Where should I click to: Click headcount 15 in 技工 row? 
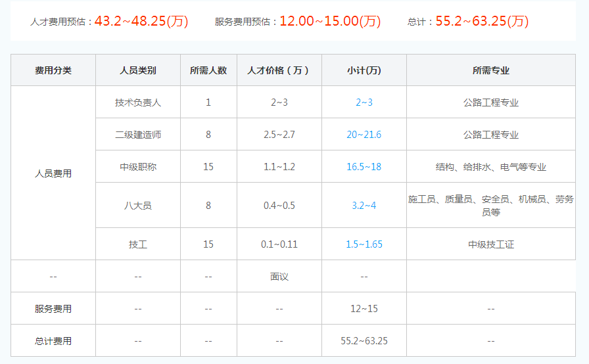point(208,244)
